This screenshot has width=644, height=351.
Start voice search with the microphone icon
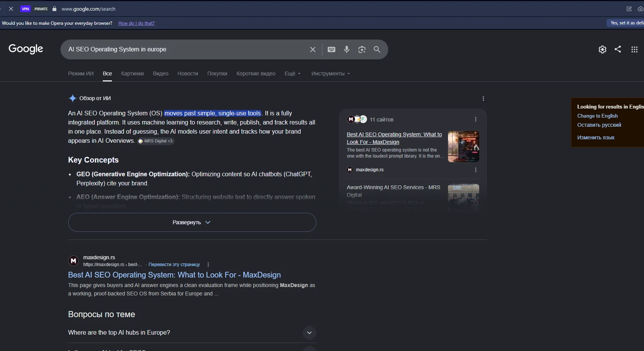347,49
